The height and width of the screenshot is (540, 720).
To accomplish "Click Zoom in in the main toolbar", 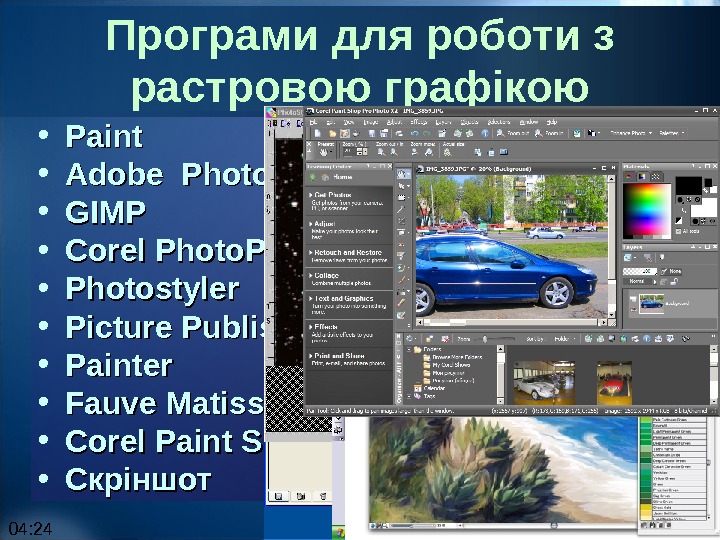I will coord(549,133).
